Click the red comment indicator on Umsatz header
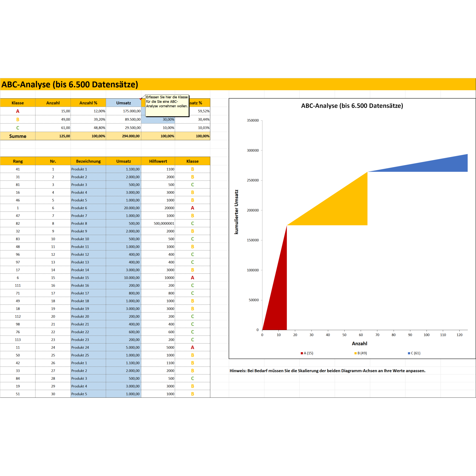Image resolution: width=476 pixels, height=476 pixels. click(140, 99)
